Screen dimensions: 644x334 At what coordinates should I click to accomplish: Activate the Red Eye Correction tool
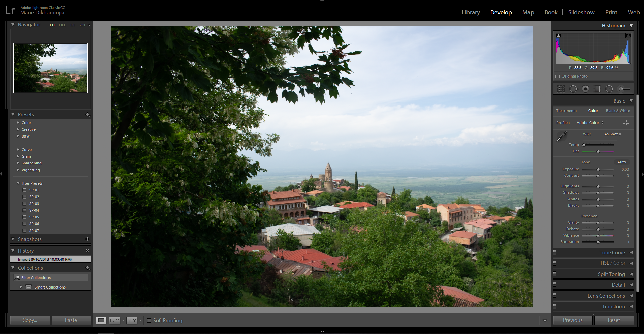[x=586, y=89]
